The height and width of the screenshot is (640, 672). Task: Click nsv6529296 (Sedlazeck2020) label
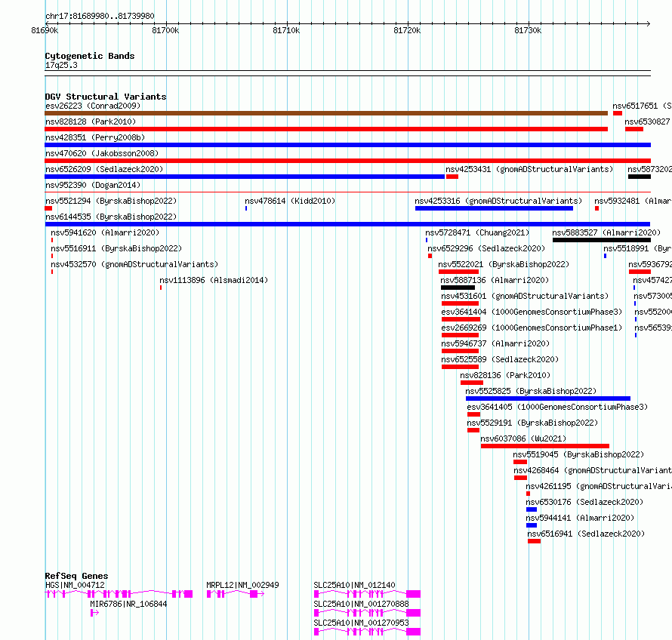tap(486, 248)
